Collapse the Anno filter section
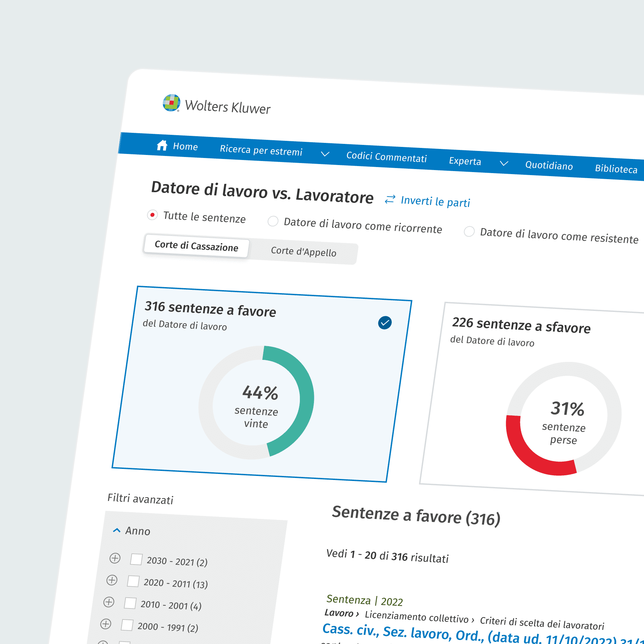Image resolution: width=644 pixels, height=644 pixels. (x=116, y=530)
